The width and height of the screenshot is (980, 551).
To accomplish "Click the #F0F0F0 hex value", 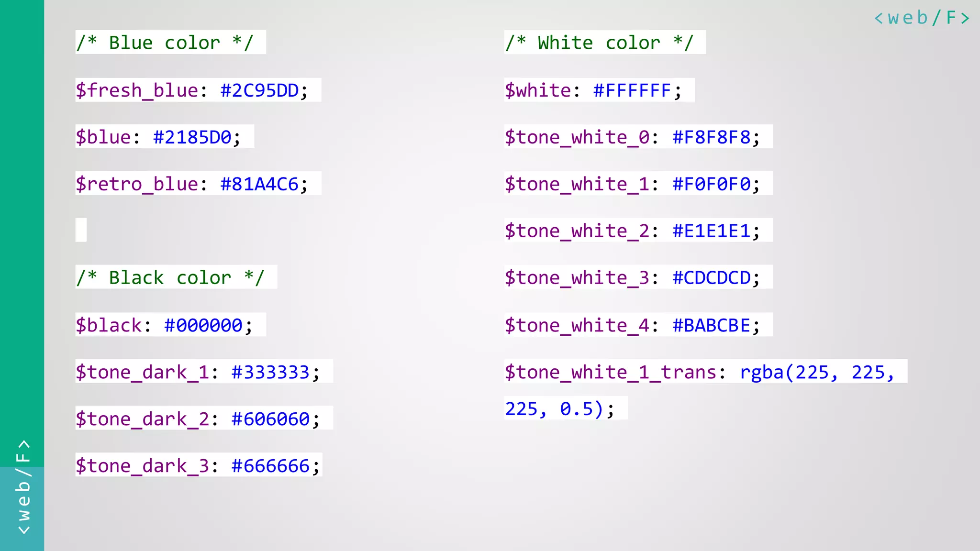I will point(712,184).
